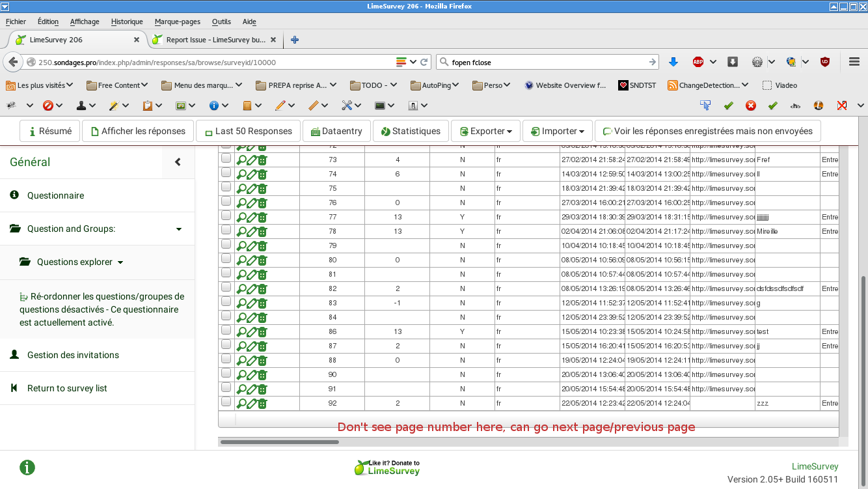Click the view details magnifier for response 77
Image resolution: width=868 pixels, height=489 pixels.
pyautogui.click(x=241, y=217)
